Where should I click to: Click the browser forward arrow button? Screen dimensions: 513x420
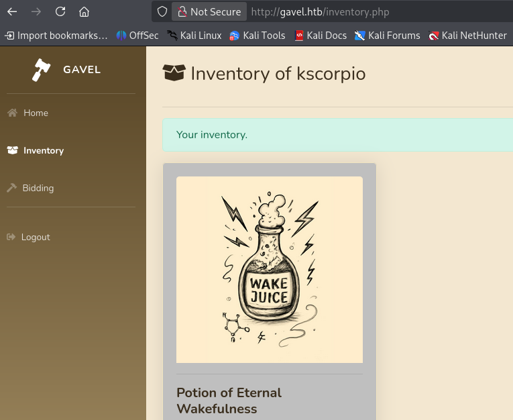[x=36, y=11]
